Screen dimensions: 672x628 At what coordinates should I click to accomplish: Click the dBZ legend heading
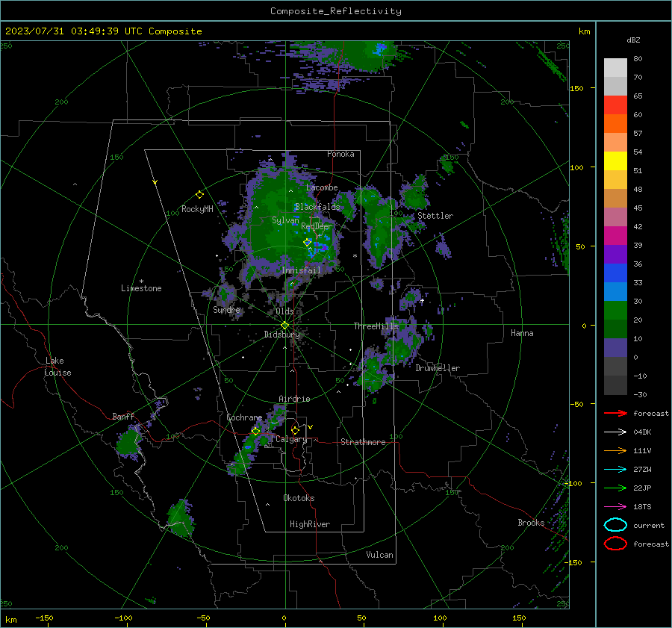coord(633,40)
